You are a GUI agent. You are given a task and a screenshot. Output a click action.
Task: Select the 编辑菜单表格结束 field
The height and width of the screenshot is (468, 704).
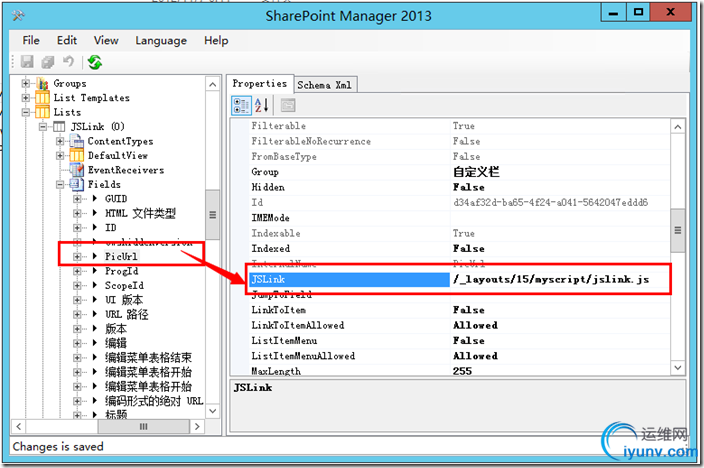pos(148,358)
